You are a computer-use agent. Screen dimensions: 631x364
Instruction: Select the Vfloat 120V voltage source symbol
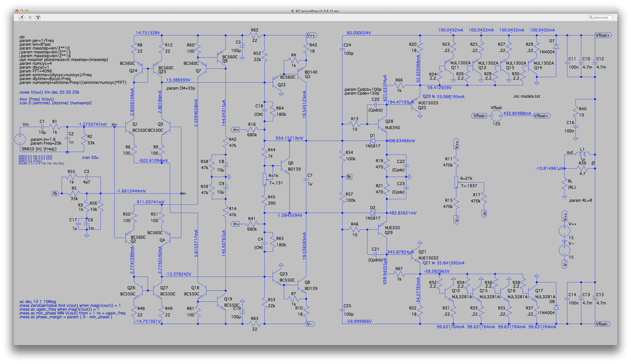(496, 116)
